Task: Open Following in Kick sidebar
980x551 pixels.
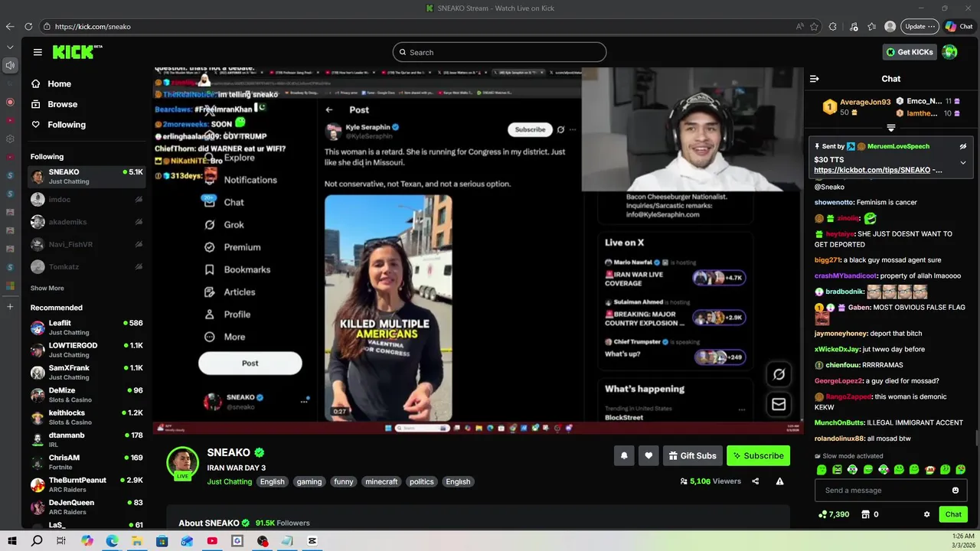Action: 67,125
